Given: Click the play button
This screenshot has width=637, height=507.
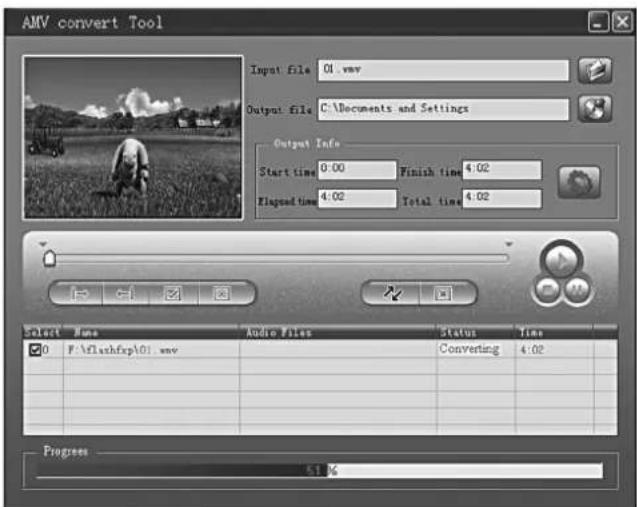Looking at the screenshot, I should [561, 260].
